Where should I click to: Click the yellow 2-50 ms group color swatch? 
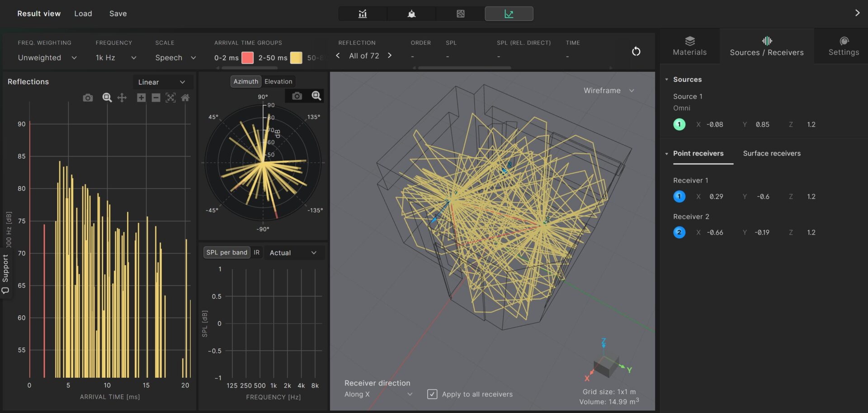coord(296,58)
